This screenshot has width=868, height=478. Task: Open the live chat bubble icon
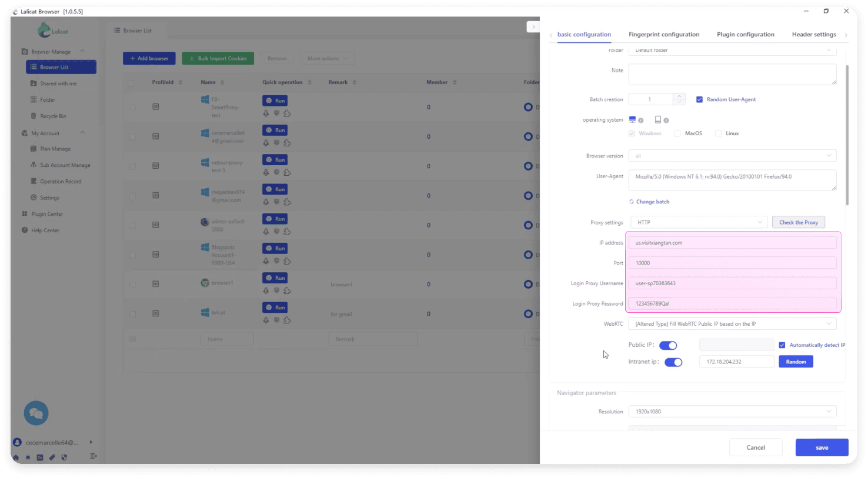(36, 413)
